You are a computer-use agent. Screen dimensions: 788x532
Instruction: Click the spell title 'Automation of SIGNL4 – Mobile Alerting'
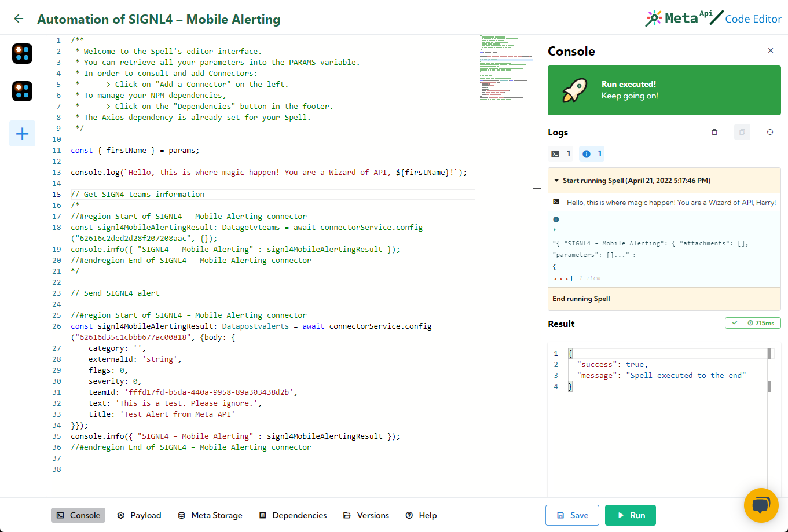159,19
